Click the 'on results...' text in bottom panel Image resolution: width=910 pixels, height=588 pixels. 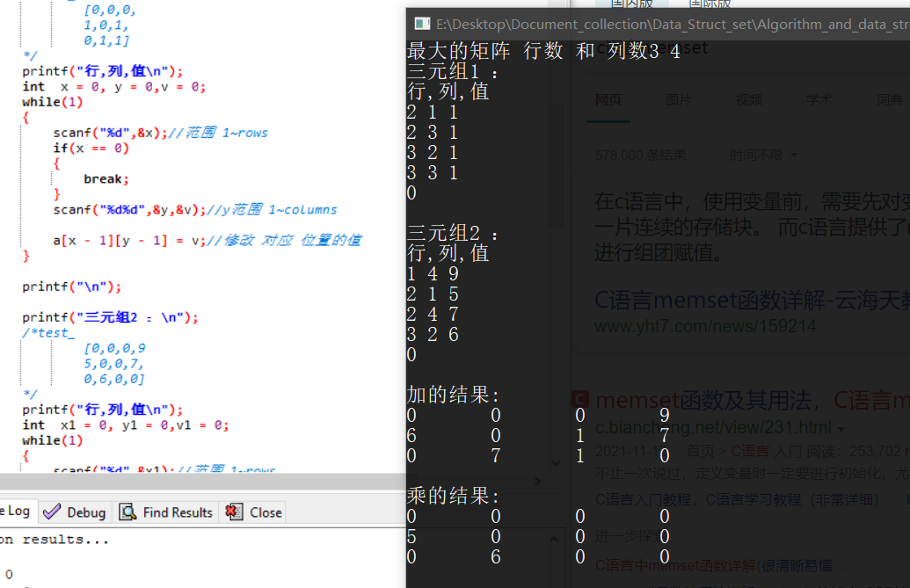click(x=55, y=540)
